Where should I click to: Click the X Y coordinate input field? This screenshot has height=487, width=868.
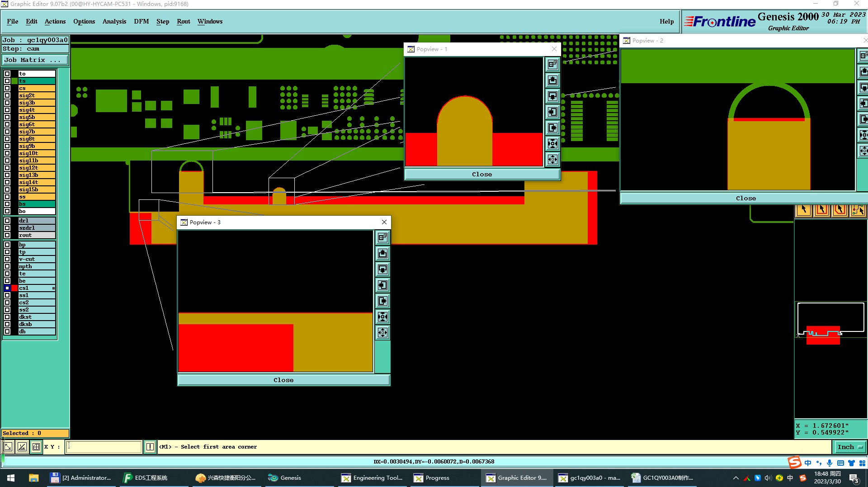coord(104,447)
